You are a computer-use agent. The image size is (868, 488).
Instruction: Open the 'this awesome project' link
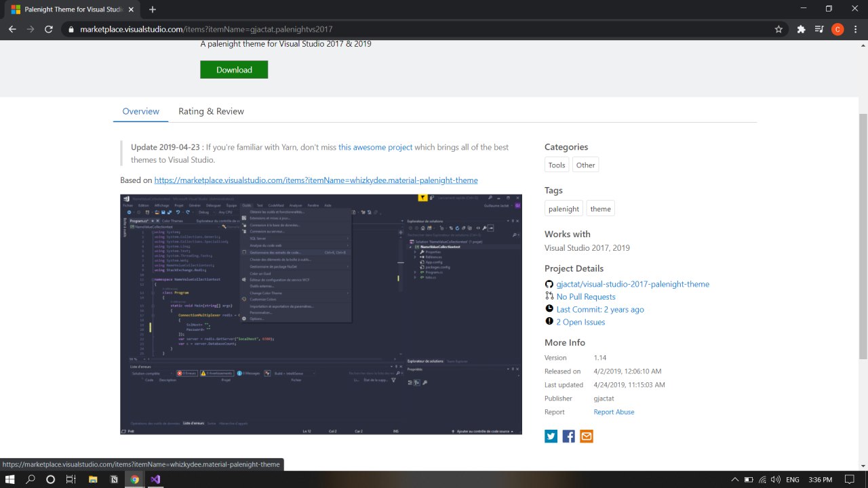375,147
